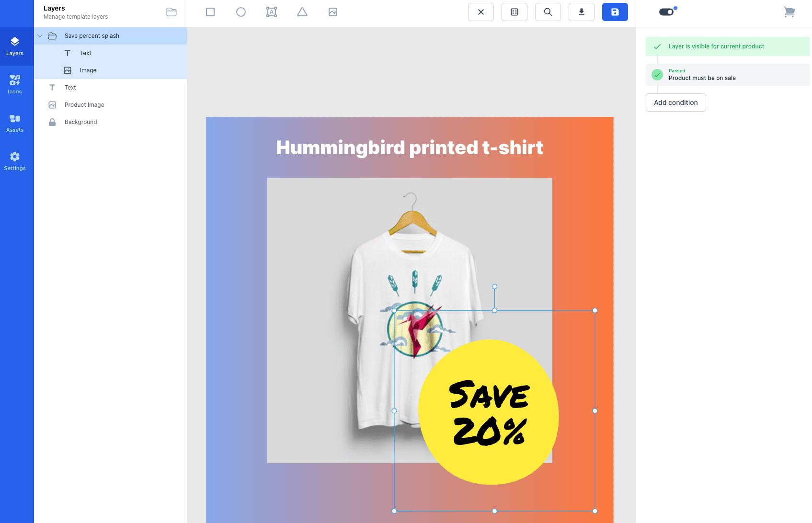
Task: Select the Product Image layer
Action: 85,104
